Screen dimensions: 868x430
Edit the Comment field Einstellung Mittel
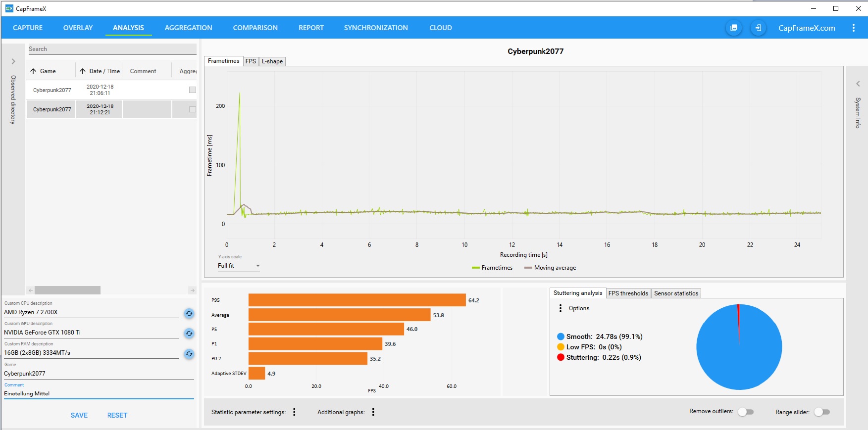click(x=99, y=393)
